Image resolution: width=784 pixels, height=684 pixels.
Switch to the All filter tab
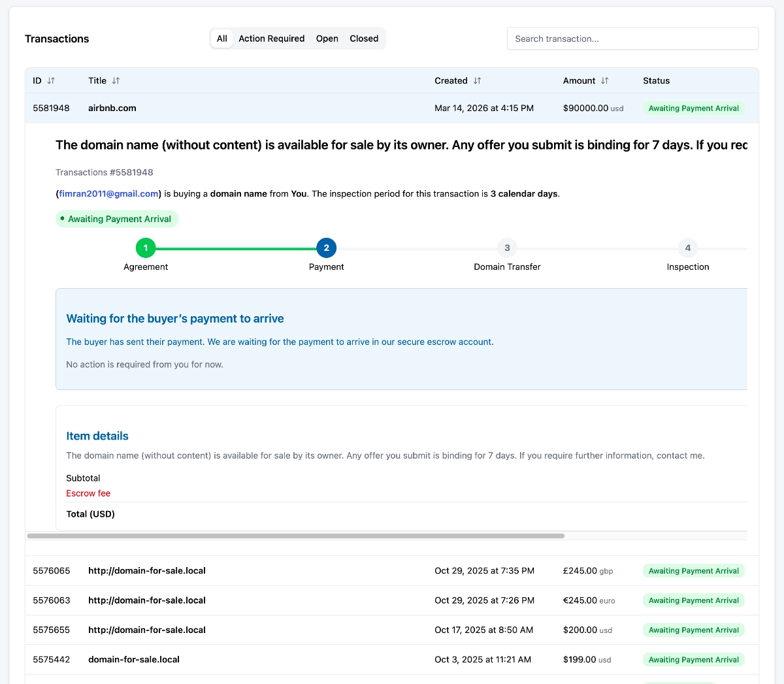(222, 39)
